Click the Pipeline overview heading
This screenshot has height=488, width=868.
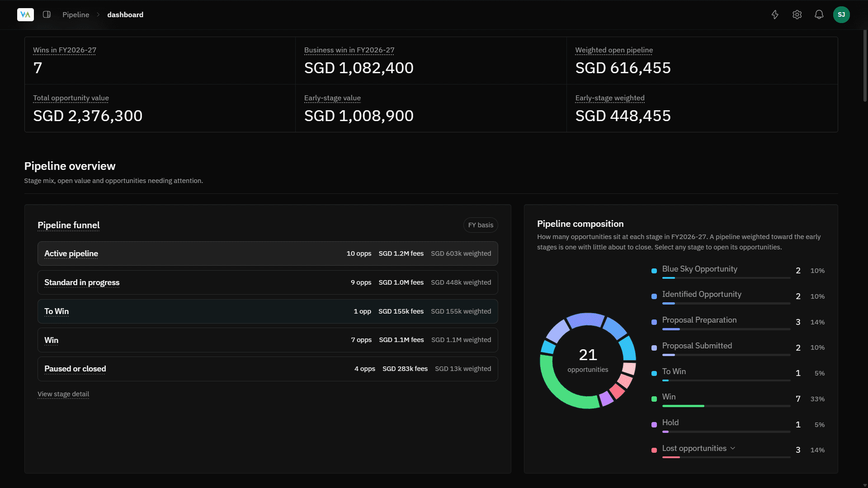tap(70, 166)
